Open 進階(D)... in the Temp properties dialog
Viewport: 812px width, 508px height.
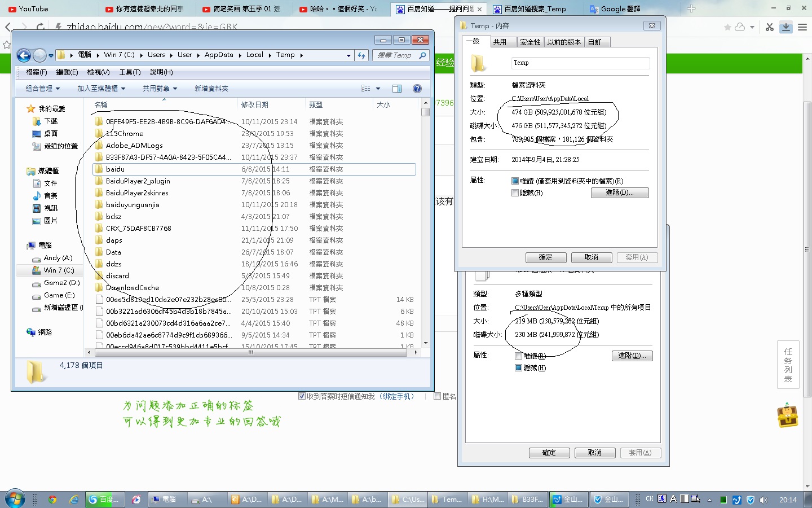coord(620,193)
